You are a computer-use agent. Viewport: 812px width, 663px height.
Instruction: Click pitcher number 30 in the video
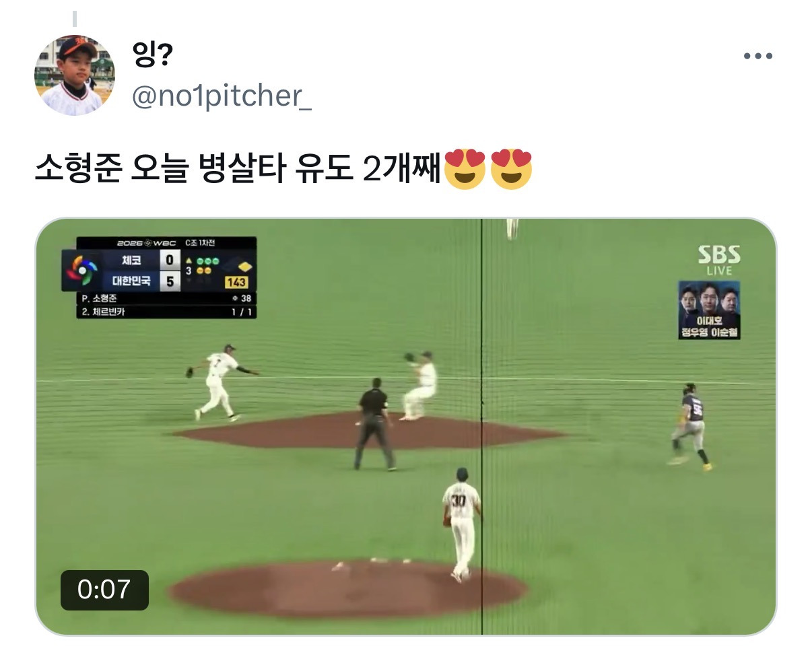(461, 525)
